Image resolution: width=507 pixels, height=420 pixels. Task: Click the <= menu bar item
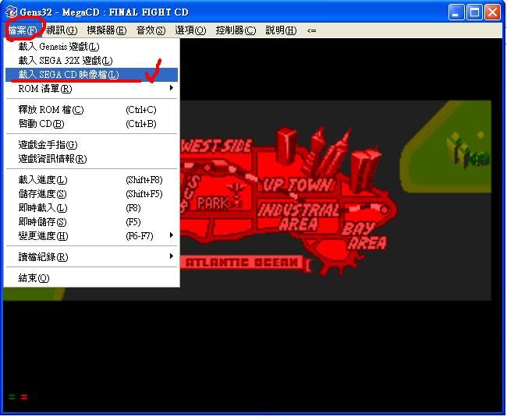coord(311,30)
